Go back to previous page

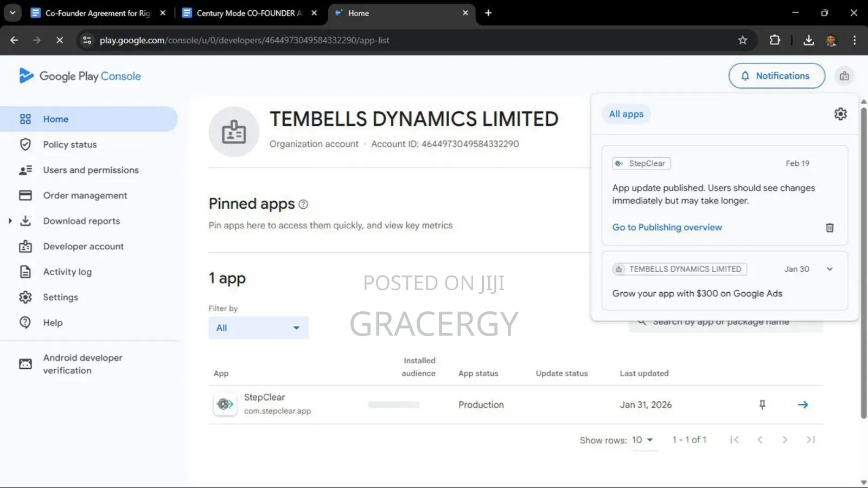[x=14, y=40]
